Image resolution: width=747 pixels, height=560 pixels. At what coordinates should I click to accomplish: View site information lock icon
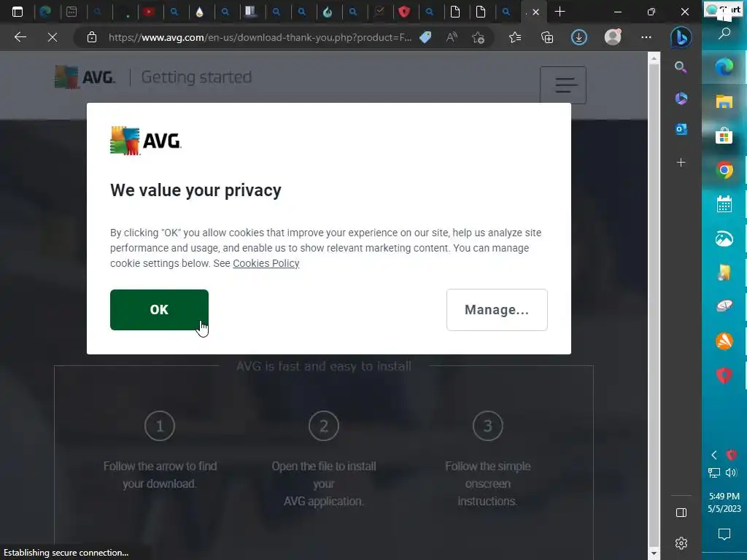click(92, 37)
